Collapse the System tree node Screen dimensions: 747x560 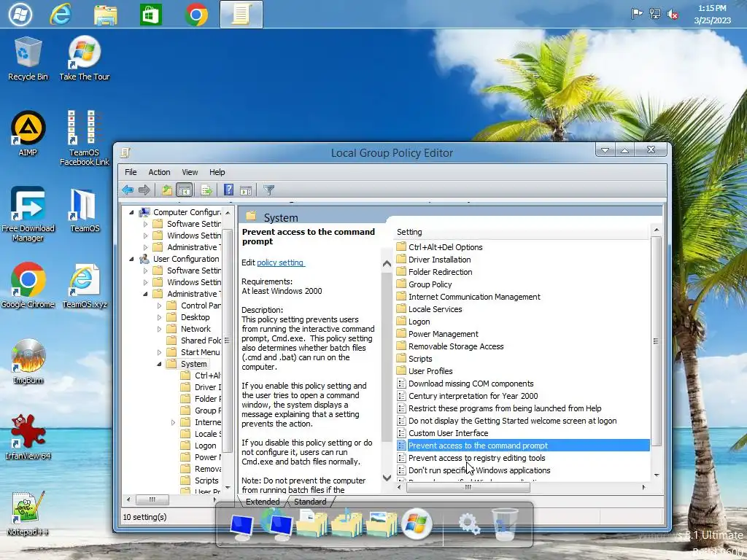click(x=159, y=364)
